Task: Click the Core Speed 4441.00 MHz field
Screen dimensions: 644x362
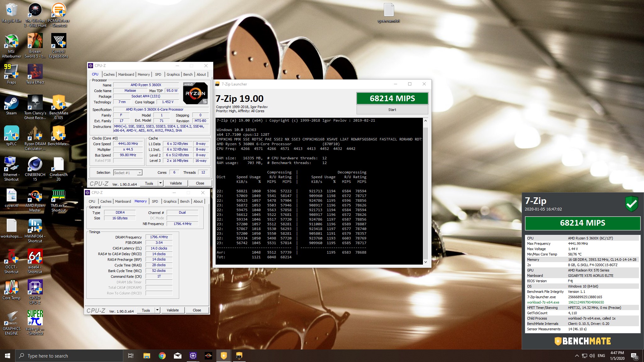Action: click(128, 144)
